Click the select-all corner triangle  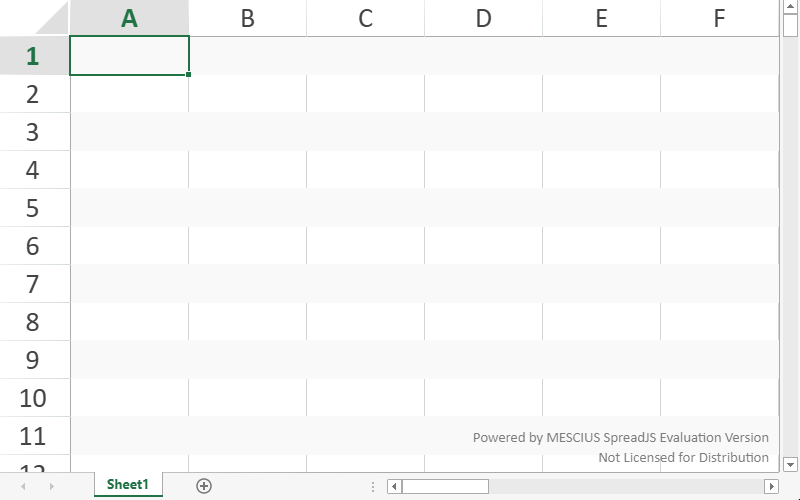(x=35, y=17)
